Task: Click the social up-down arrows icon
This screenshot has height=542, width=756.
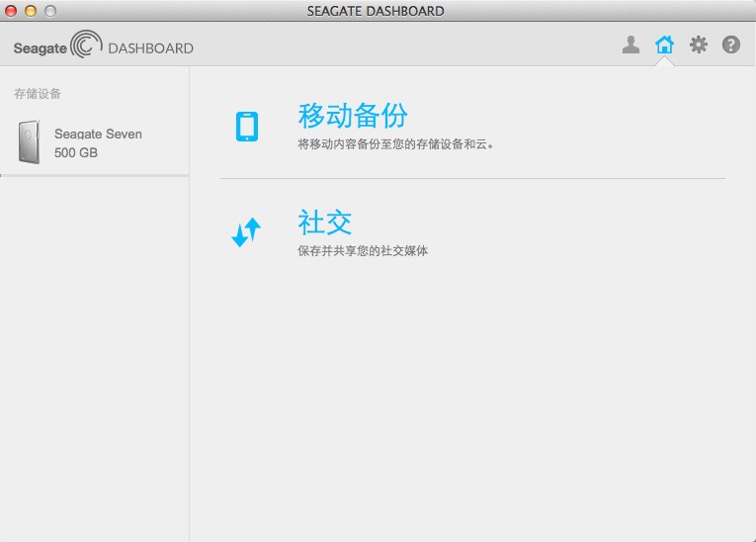Action: (x=246, y=232)
